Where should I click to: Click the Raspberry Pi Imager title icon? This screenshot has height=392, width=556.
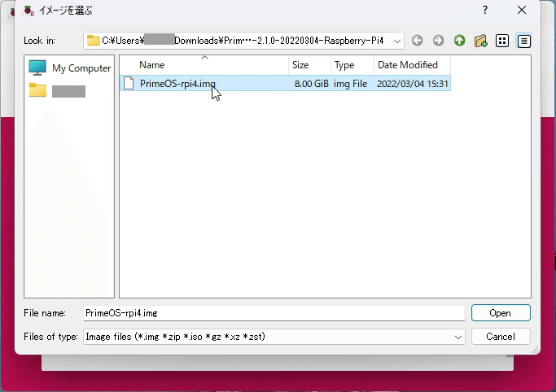click(28, 11)
